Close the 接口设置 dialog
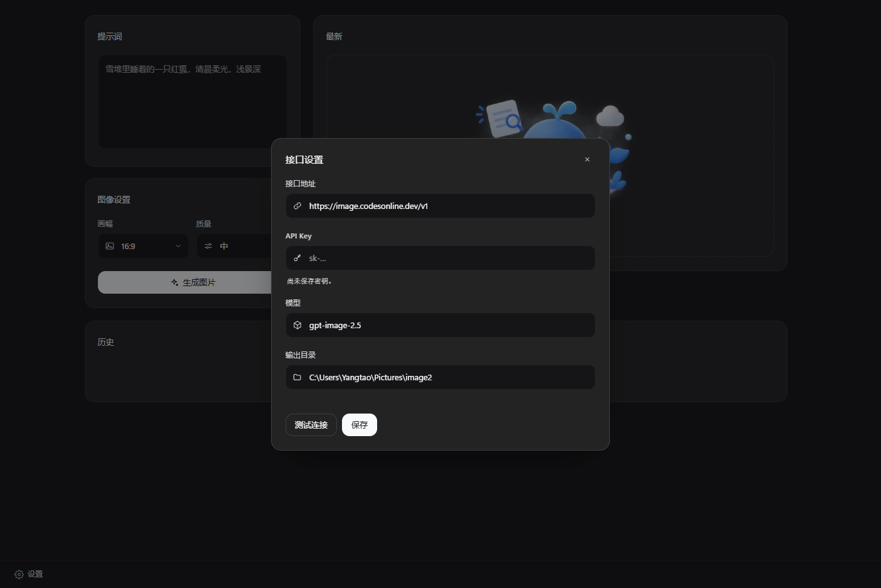Screen dimensions: 881x588 (x=587, y=159)
